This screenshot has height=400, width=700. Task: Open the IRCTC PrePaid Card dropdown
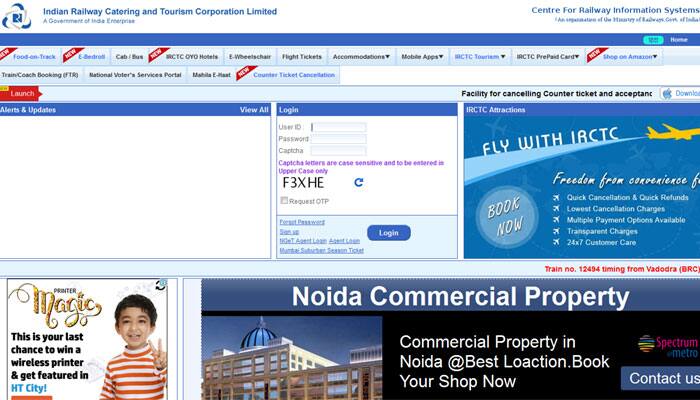(547, 57)
